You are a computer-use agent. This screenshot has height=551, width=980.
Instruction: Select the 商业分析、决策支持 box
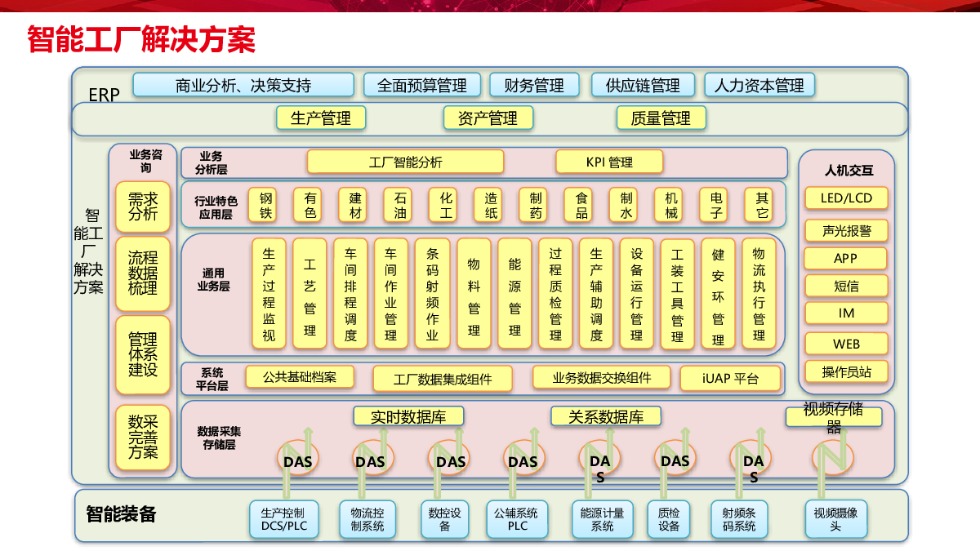pos(243,85)
